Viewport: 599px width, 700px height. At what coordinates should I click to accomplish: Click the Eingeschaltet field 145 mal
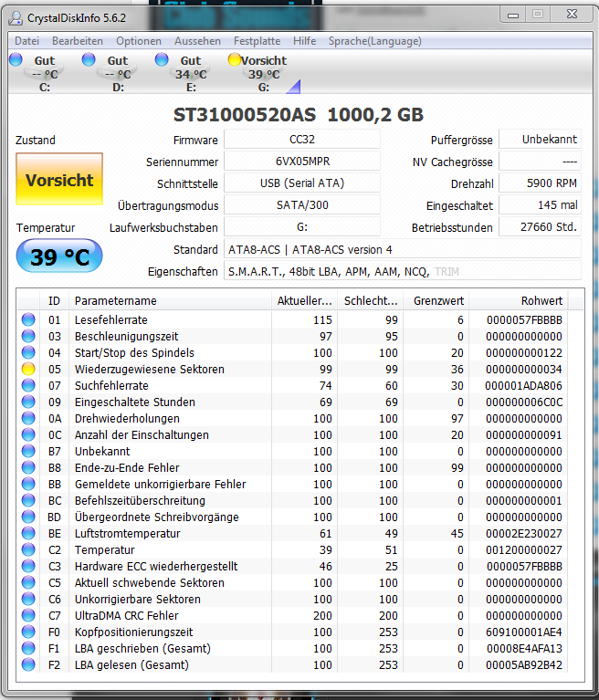(540, 205)
